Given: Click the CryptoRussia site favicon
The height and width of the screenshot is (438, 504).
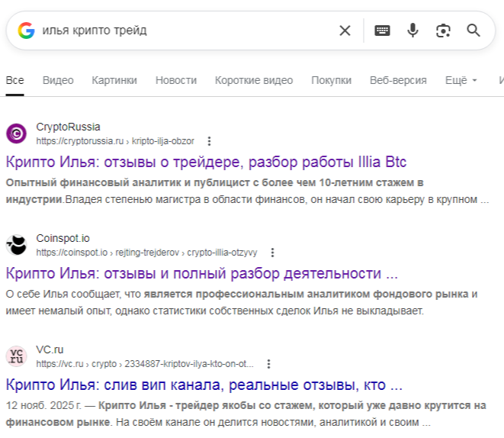Looking at the screenshot, I should pos(17,134).
